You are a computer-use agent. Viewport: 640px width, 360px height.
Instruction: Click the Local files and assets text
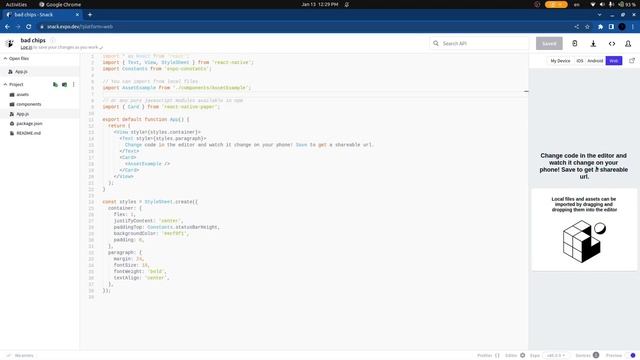click(584, 204)
